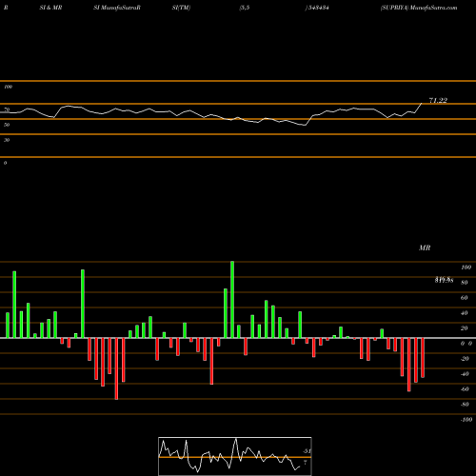476x476 pixels.
Task: Click the MR axis label -20
Action: [x=465, y=359]
